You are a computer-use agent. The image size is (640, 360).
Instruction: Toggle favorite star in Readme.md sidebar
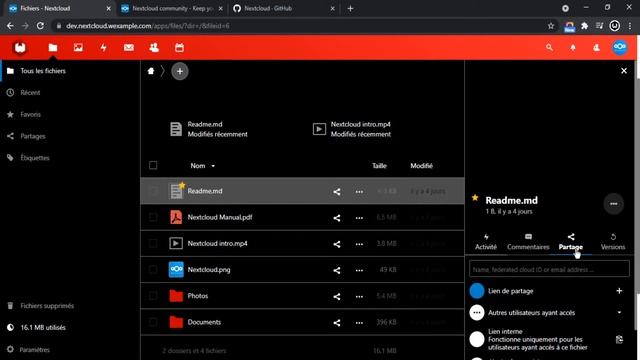click(x=475, y=198)
